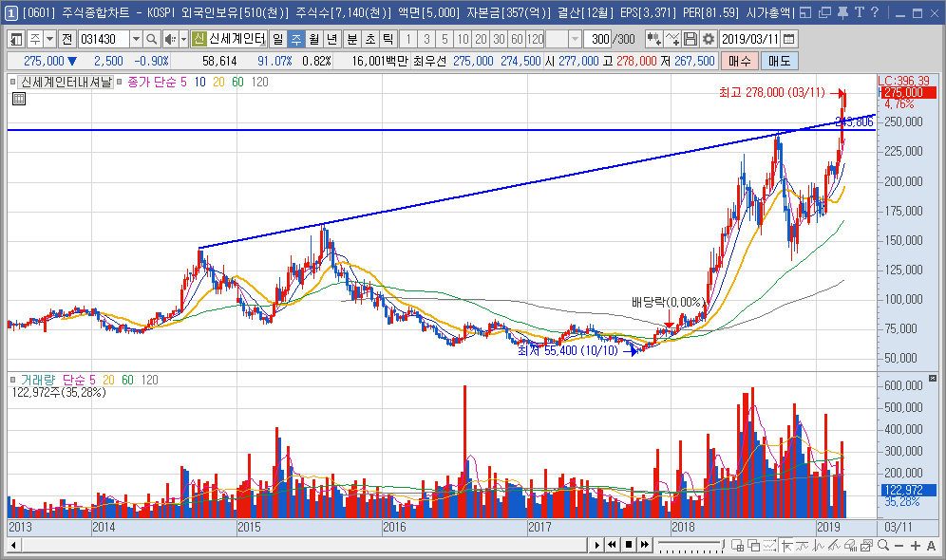Open the stock code dropdown arrow
Image resolution: width=946 pixels, height=560 pixels.
136,39
